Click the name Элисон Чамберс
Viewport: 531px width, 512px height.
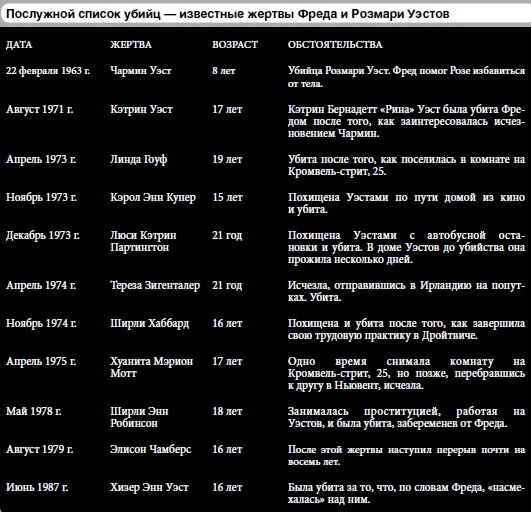pos(150,449)
